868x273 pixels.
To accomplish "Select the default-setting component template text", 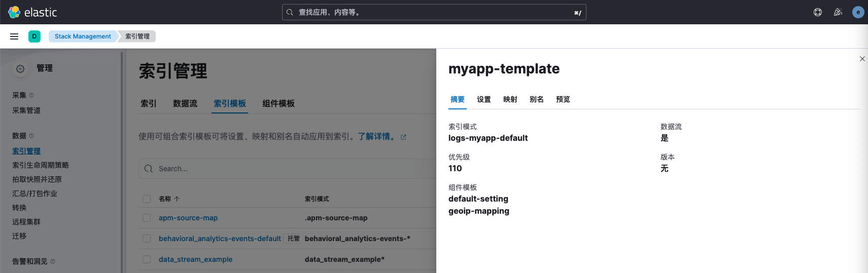I will coord(478,199).
